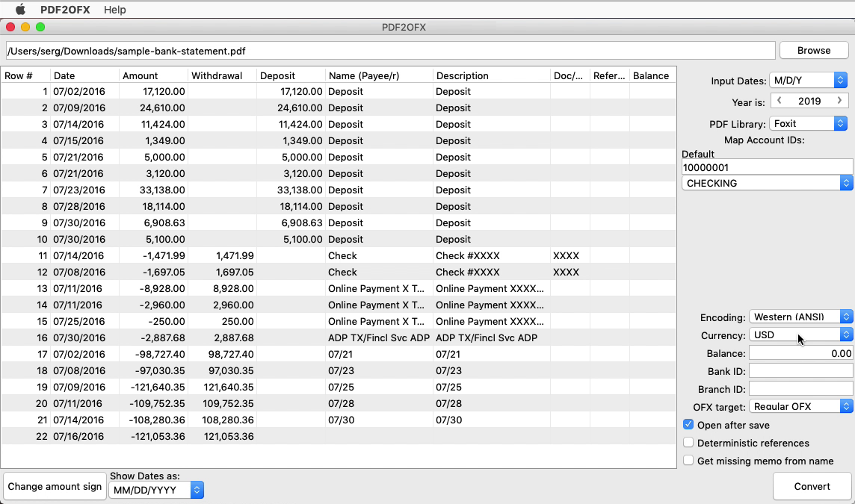Click the Balance input field

[x=801, y=353]
